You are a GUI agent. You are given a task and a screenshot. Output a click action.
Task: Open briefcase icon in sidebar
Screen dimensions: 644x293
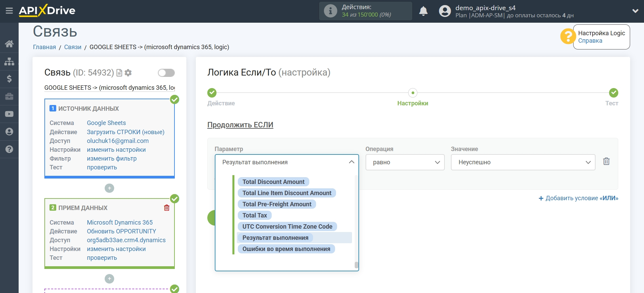[x=9, y=97]
